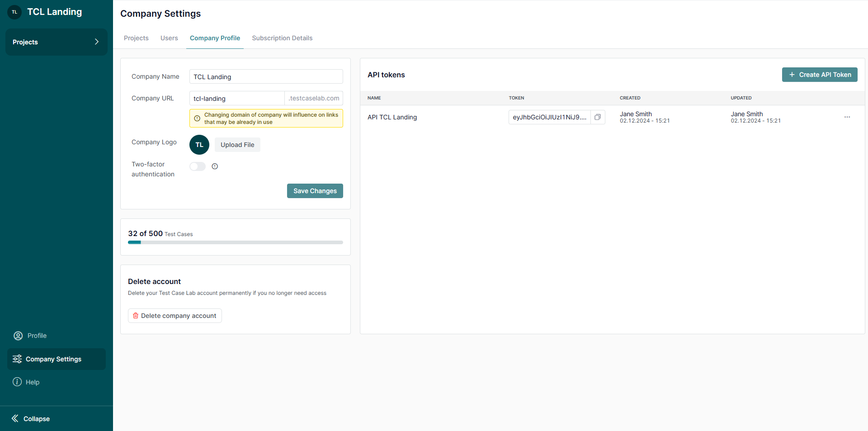868x431 pixels.
Task: Click the Create API Token button
Action: (x=820, y=75)
